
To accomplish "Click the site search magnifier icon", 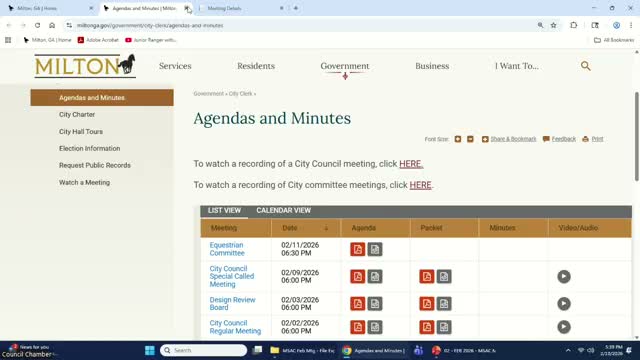I will coord(586,66).
